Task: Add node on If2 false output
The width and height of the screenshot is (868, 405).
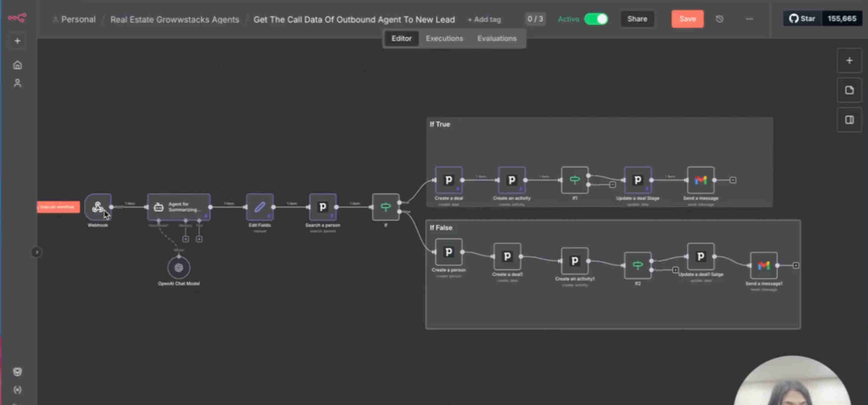Action: (675, 270)
